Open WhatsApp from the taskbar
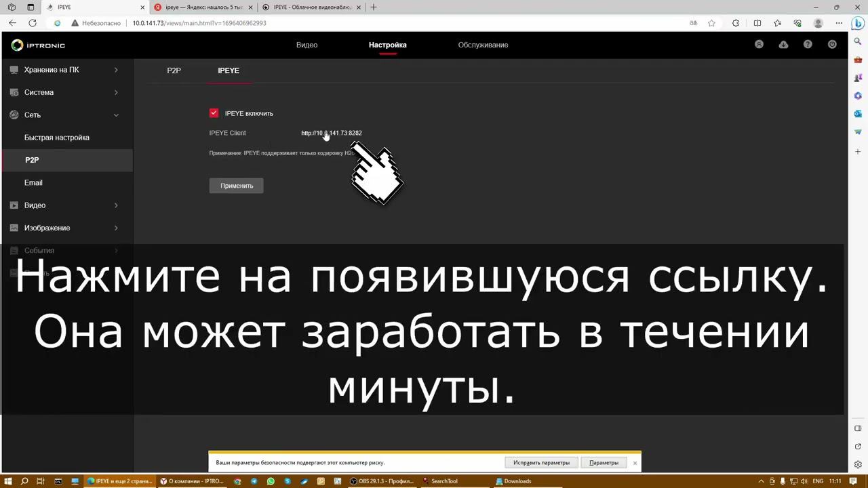The image size is (868, 488). tap(271, 481)
